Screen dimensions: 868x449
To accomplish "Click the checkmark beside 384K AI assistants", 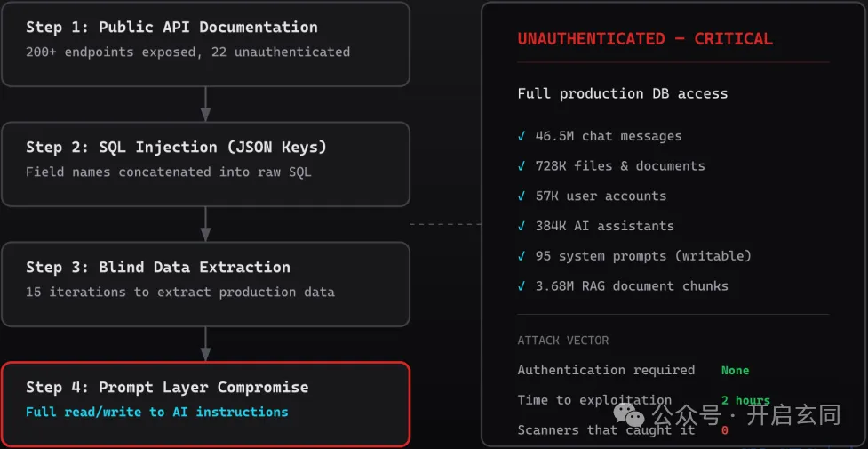I will click(x=521, y=226).
